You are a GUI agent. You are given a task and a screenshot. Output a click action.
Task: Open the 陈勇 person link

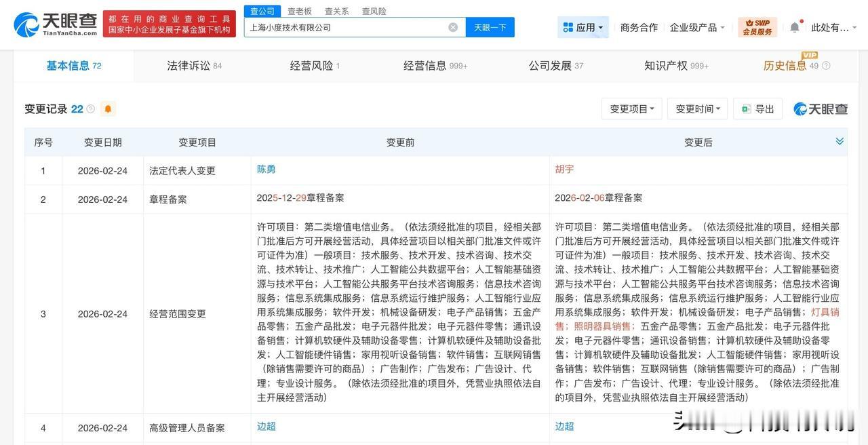[266, 170]
